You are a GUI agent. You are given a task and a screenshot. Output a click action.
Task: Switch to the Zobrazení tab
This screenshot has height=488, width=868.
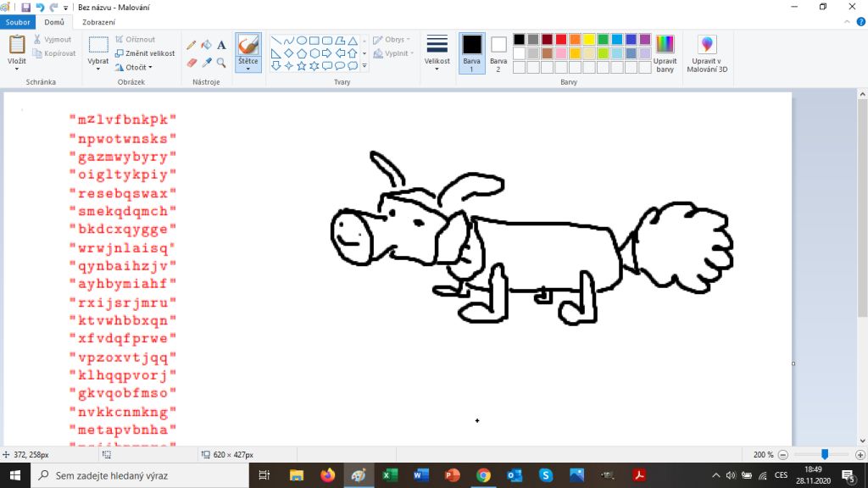pyautogui.click(x=98, y=22)
